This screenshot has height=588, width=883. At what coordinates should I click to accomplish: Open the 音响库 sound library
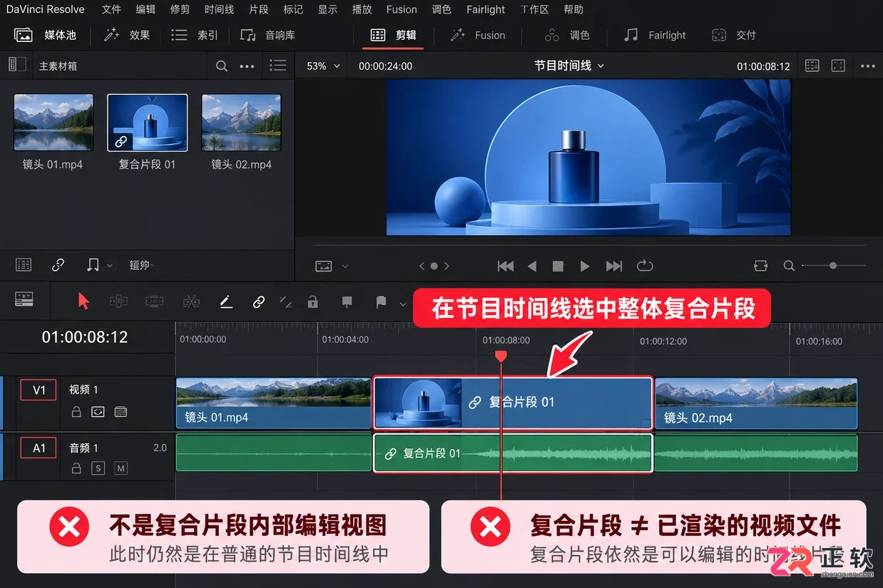pyautogui.click(x=267, y=35)
